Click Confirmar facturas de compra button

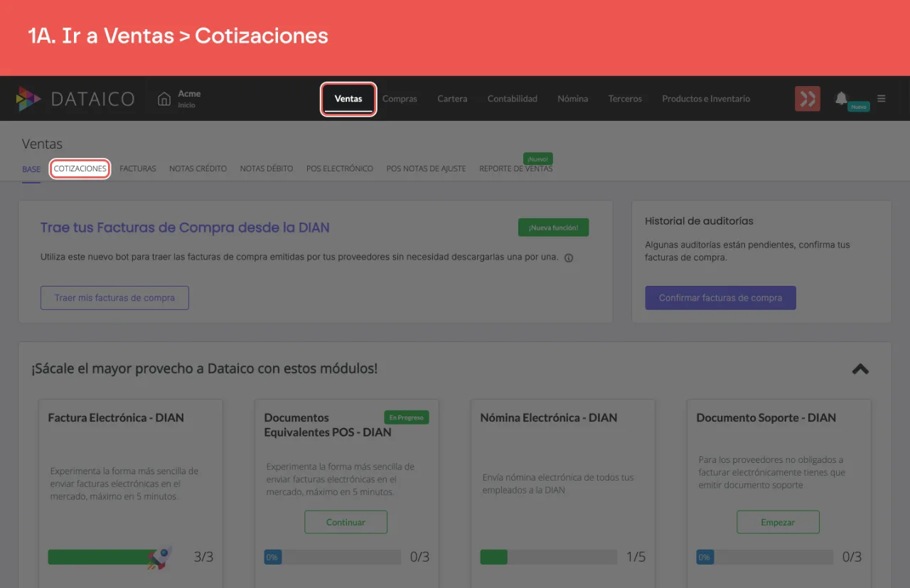(720, 298)
